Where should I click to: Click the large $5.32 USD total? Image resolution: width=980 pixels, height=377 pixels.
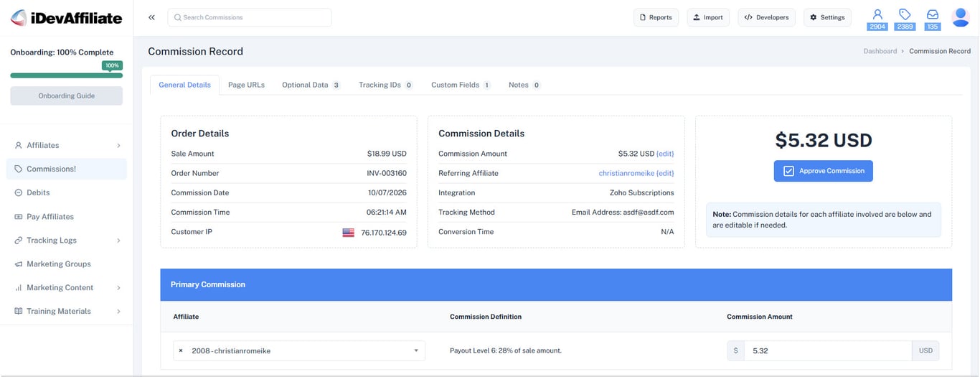click(824, 140)
